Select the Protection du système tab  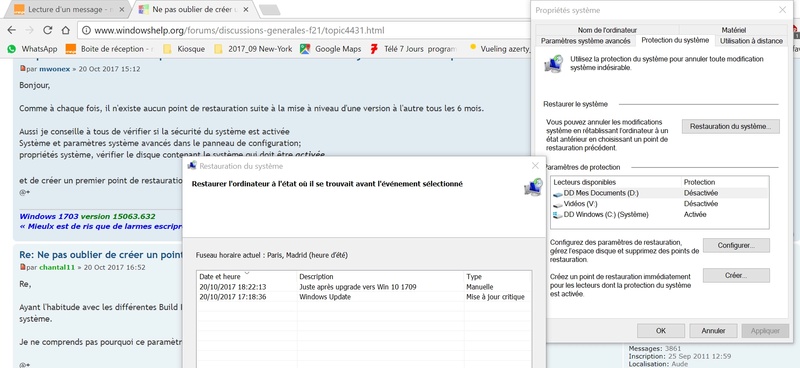pyautogui.click(x=675, y=40)
